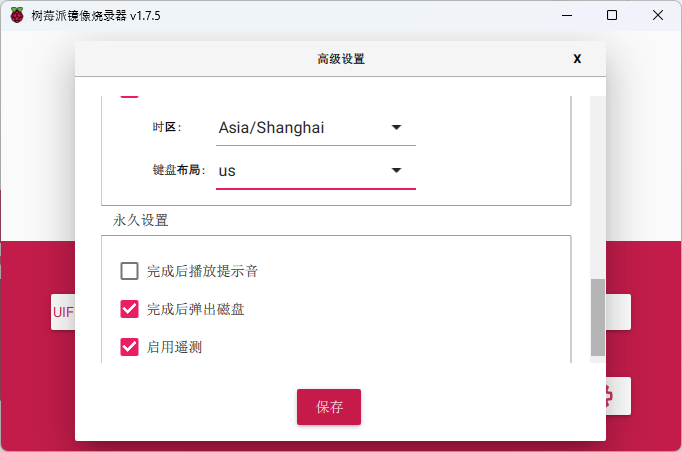Expand the 键盘布局 dropdown arrow
682x452 pixels.
coord(396,170)
